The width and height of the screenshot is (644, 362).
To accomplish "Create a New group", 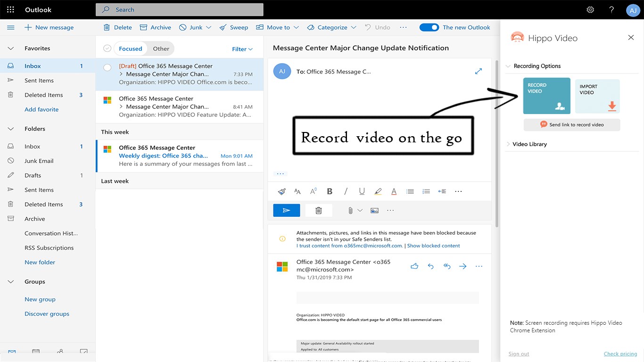I will click(40, 299).
